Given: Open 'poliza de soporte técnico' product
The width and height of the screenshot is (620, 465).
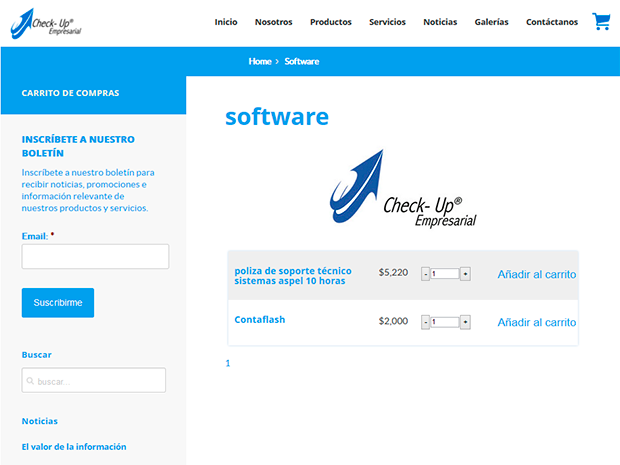Looking at the screenshot, I should (293, 276).
